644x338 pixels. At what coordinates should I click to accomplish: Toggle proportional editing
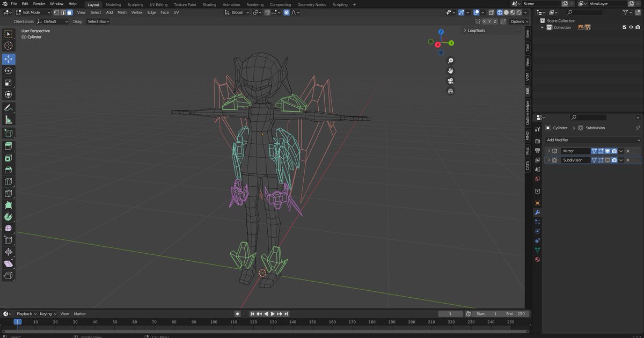tap(287, 12)
